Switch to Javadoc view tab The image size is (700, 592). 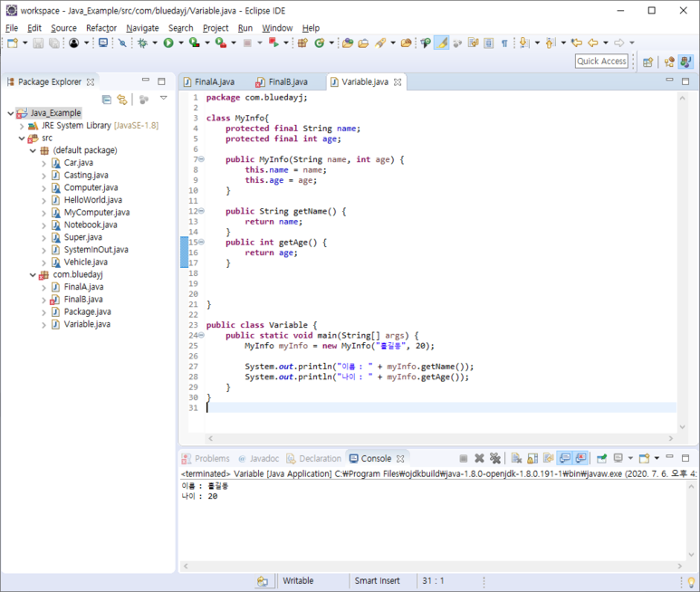[x=259, y=459]
